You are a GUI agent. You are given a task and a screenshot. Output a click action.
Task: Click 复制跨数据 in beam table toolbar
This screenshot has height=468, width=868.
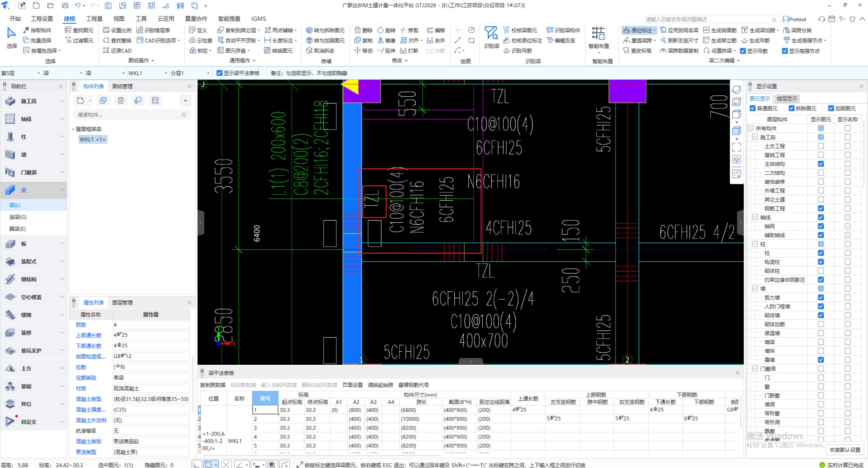click(213, 385)
